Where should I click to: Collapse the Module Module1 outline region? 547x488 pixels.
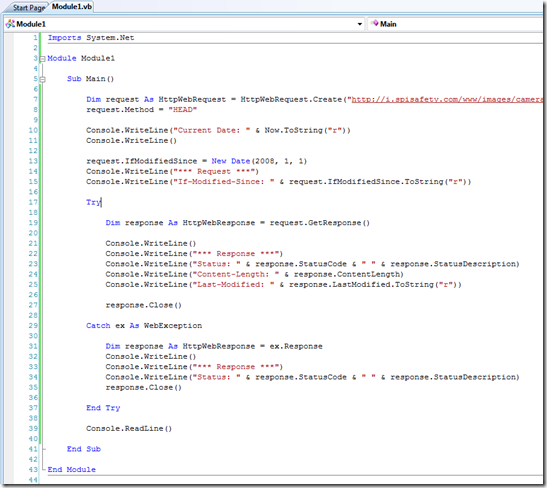click(43, 59)
